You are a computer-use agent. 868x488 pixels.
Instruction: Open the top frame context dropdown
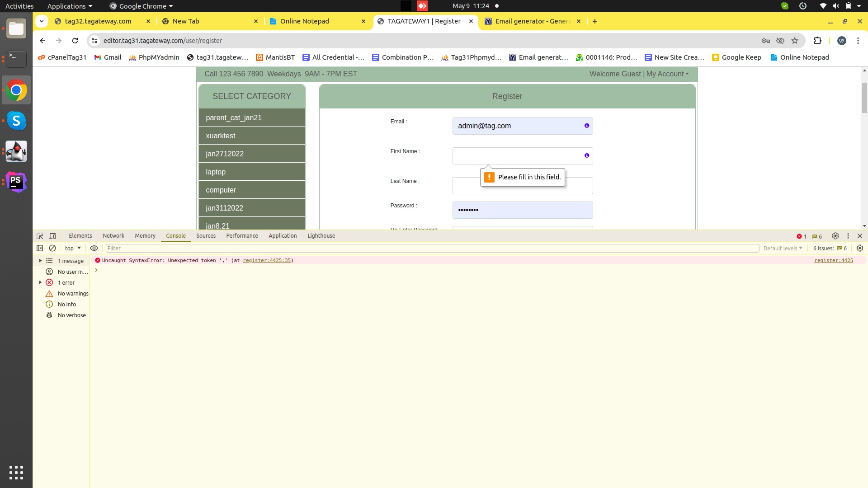tap(72, 248)
